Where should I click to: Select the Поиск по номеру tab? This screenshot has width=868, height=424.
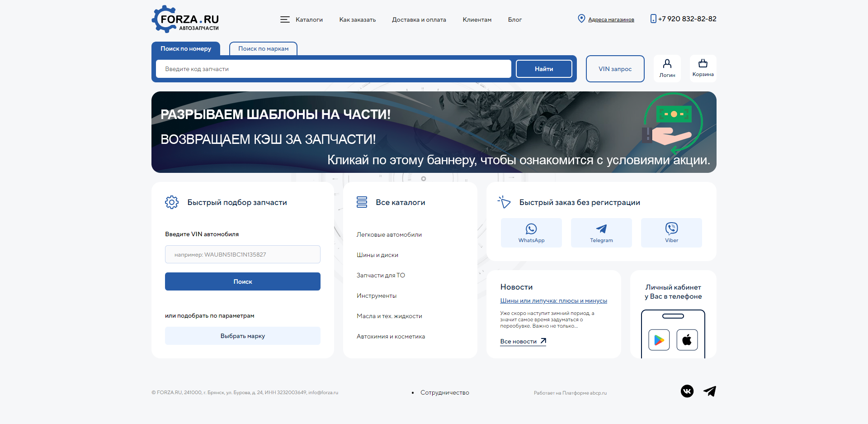coord(186,48)
